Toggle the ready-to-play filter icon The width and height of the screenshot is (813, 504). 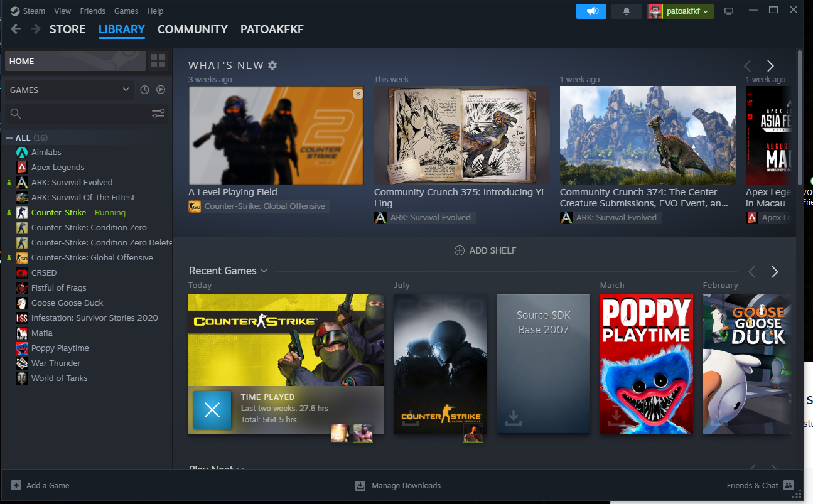point(161,90)
